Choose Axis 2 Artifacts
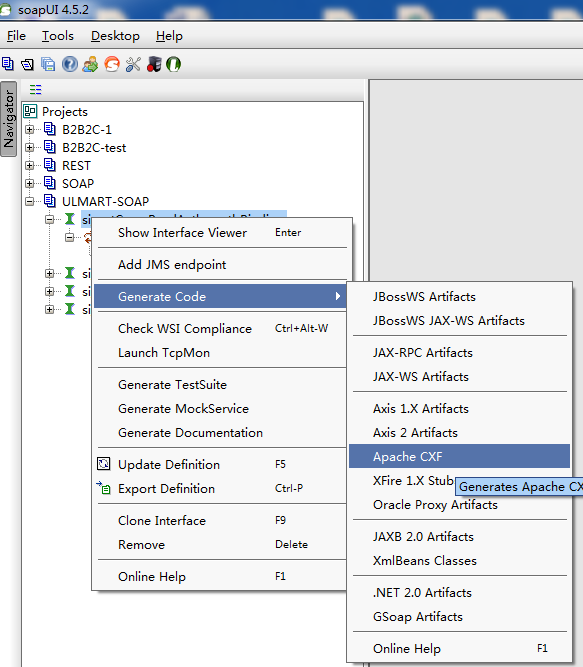 pyautogui.click(x=459, y=433)
